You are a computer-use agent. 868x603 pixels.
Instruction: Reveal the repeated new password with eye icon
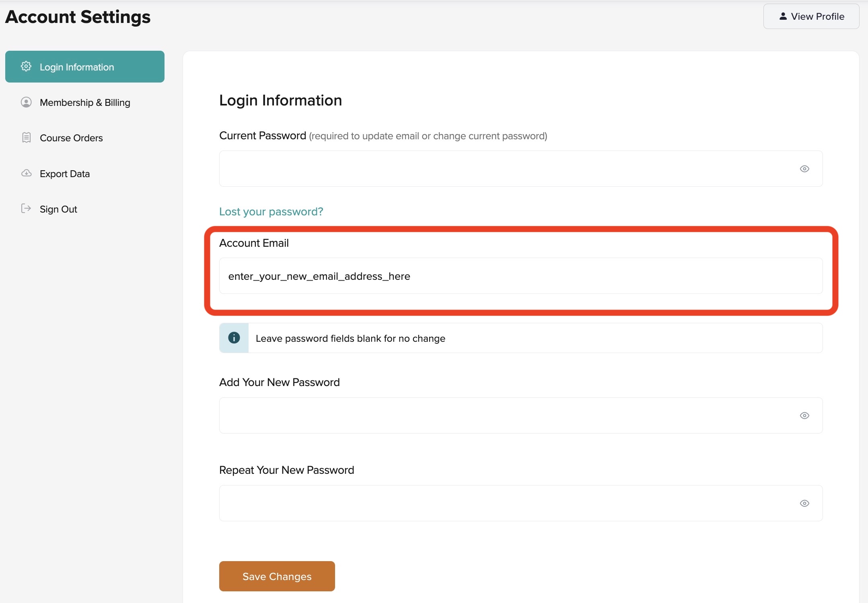tap(804, 503)
